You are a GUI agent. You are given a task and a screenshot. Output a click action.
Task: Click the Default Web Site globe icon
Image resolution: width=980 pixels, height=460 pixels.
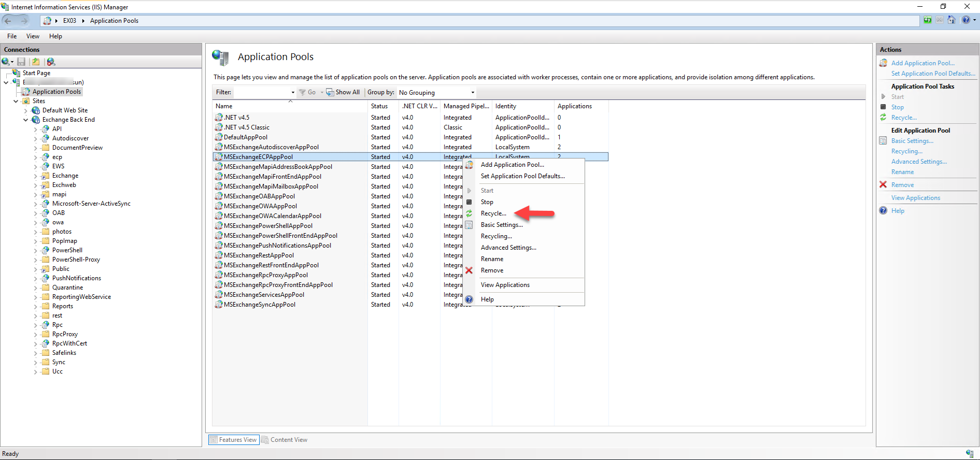tap(36, 110)
